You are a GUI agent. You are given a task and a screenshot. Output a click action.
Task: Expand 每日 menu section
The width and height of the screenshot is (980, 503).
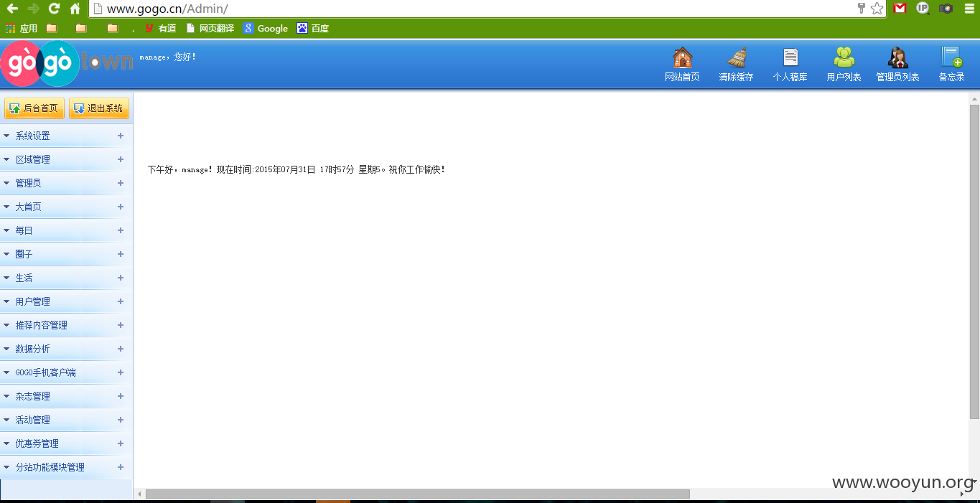[66, 230]
